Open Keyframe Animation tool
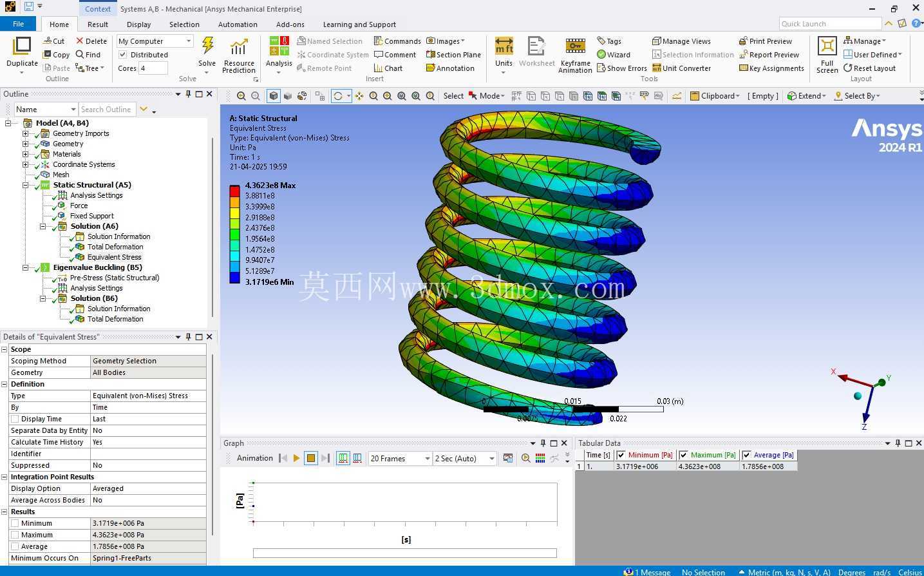The height and width of the screenshot is (576, 924). (x=575, y=55)
